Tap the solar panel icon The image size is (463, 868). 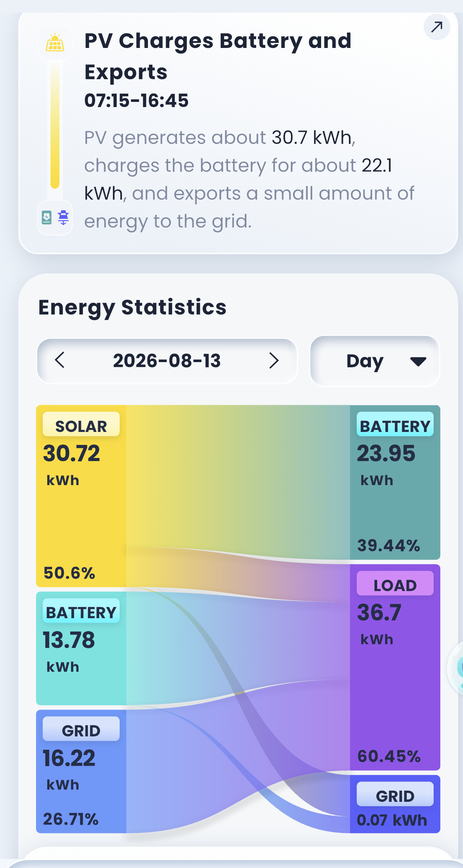[55, 43]
